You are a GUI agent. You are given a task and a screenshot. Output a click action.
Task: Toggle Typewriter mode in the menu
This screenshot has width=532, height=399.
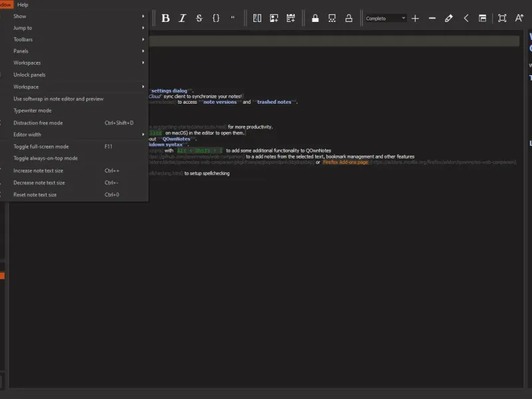[x=33, y=110]
